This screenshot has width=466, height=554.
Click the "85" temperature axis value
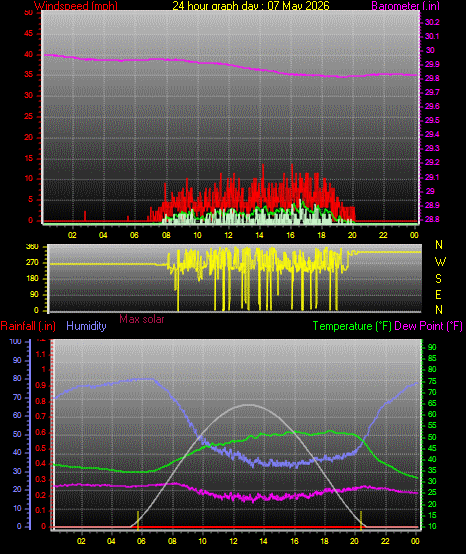[x=432, y=358]
